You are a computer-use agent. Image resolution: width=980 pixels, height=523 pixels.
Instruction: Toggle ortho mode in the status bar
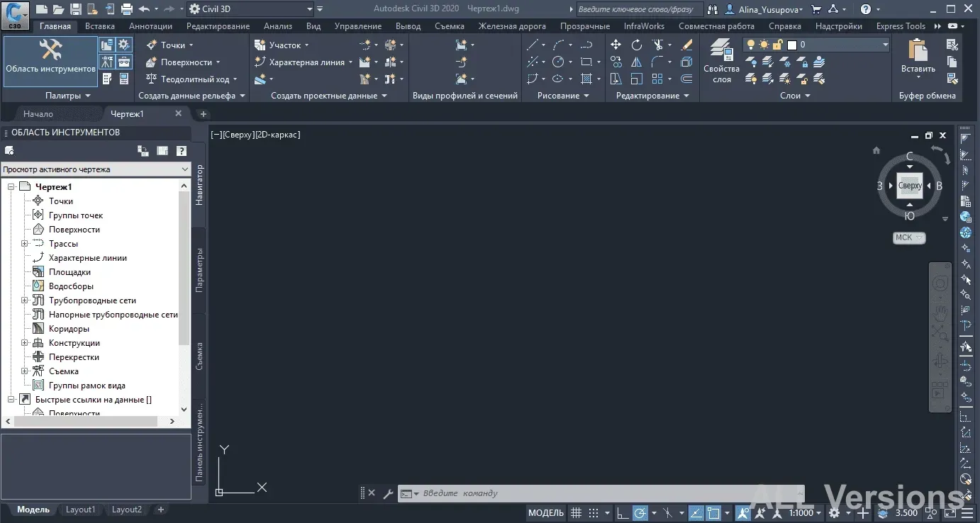tap(622, 512)
